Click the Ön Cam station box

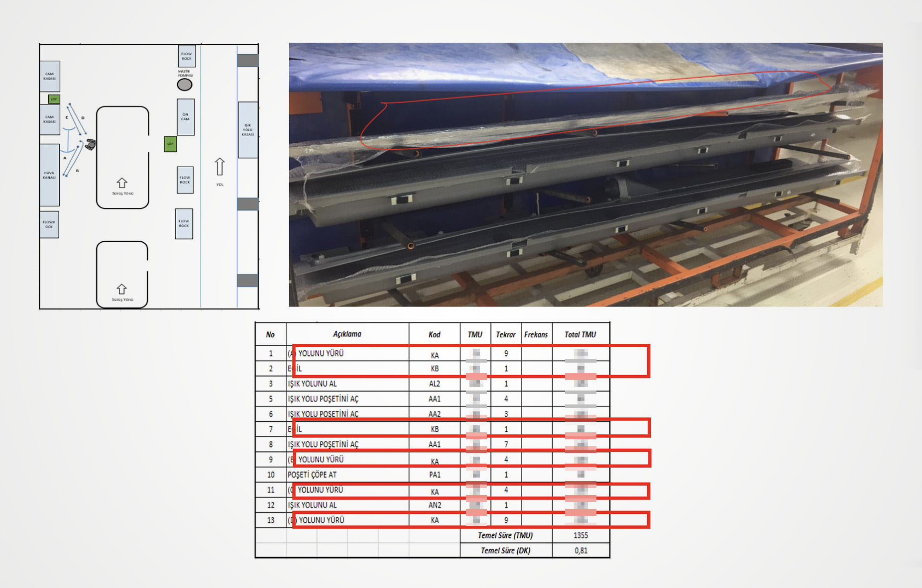tap(185, 117)
